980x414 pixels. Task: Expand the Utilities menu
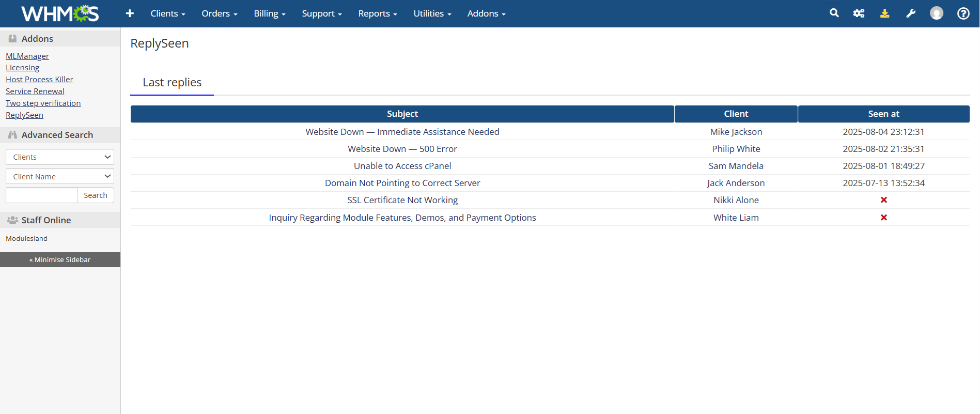tap(432, 13)
